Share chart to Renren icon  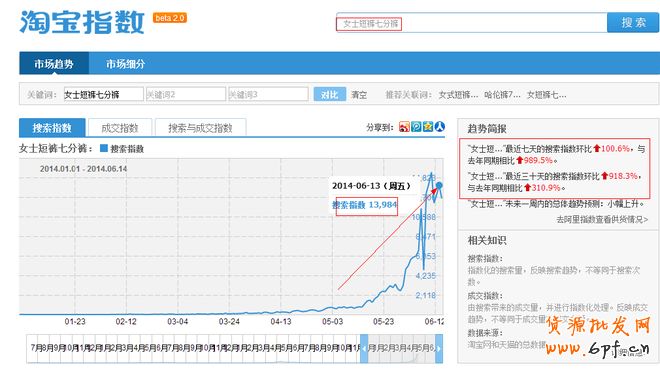click(439, 127)
